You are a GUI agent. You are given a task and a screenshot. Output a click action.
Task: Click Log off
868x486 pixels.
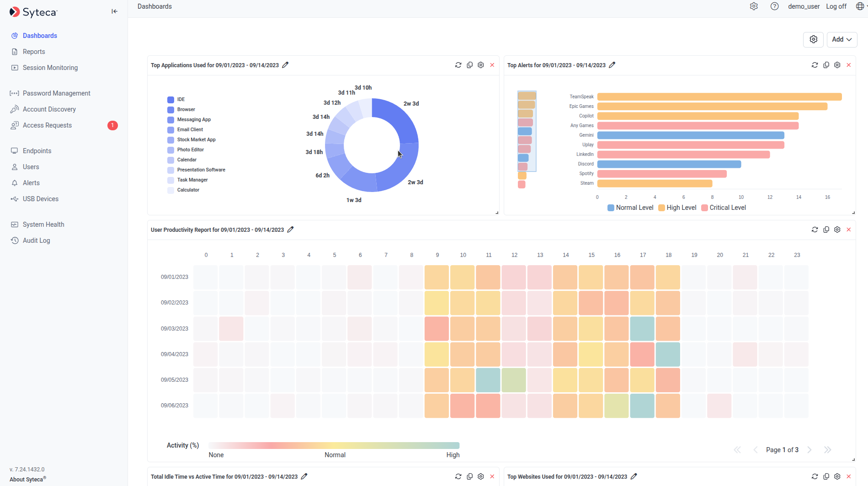coord(836,6)
